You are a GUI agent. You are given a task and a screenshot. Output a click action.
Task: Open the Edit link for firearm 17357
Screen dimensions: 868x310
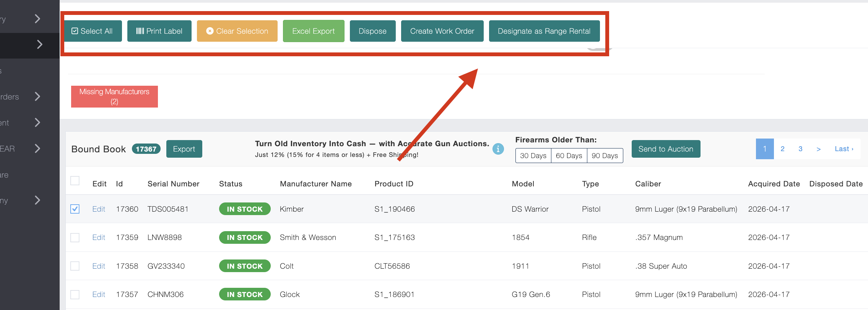pyautogui.click(x=99, y=295)
